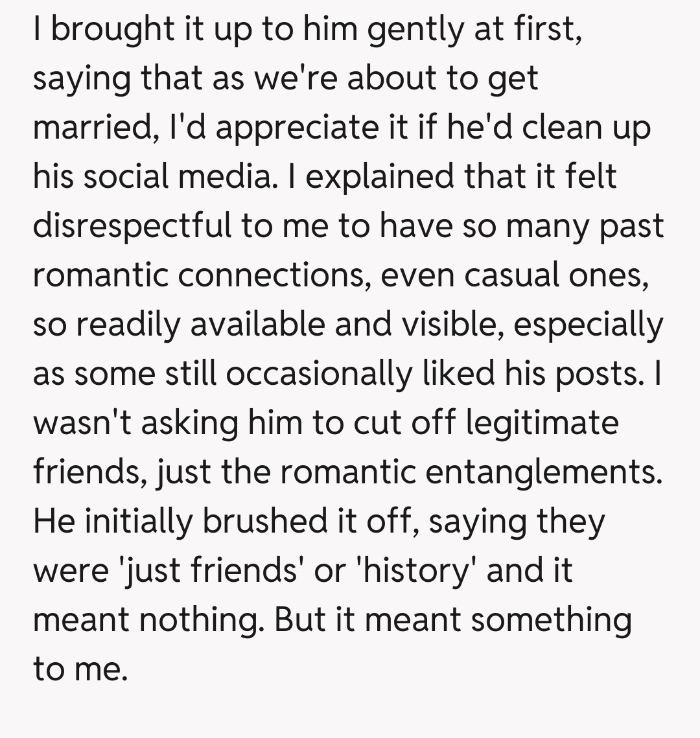700x738 pixels.
Task: Select the word "entanglements"
Action: click(x=544, y=472)
